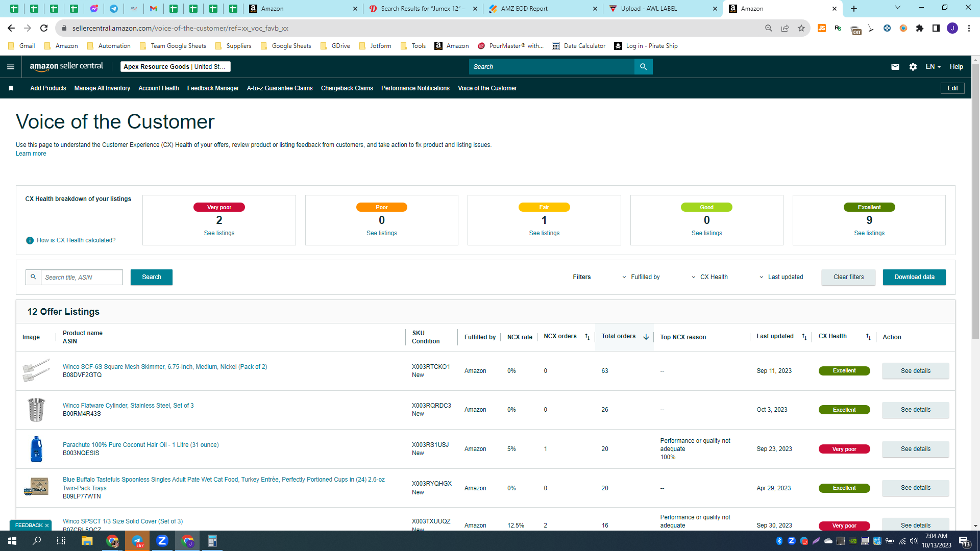Open Chargeback Claims
This screenshot has width=980, height=551.
click(x=347, y=88)
